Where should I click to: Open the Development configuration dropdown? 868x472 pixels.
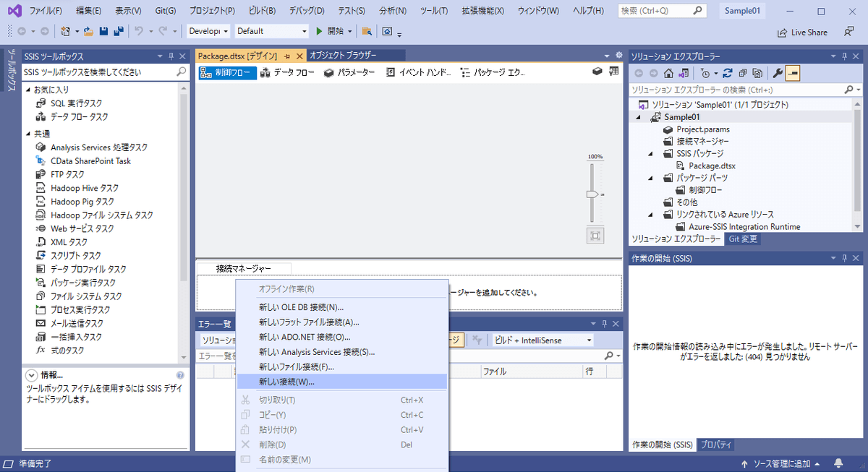click(208, 31)
